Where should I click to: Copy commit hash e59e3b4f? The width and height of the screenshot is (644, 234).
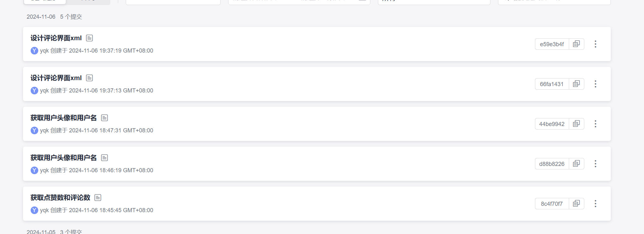576,44
